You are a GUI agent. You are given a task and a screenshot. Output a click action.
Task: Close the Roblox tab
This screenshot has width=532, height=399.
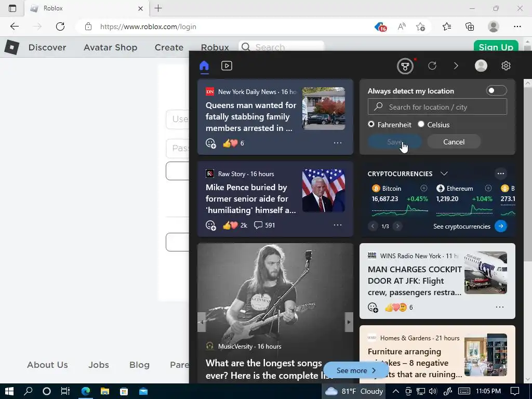[140, 8]
